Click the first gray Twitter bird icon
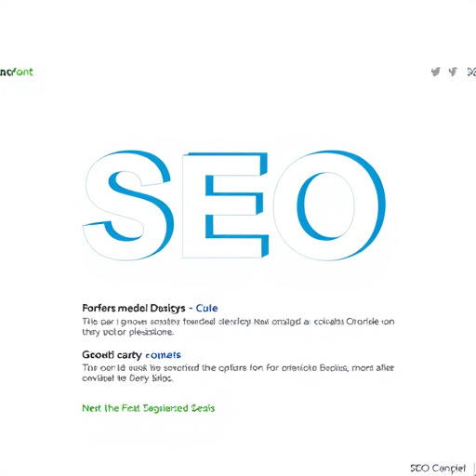Screen dimensions: 476x476 click(436, 72)
